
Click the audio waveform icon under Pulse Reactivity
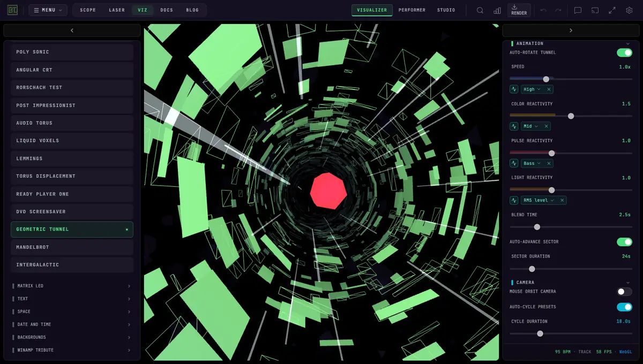coord(514,163)
